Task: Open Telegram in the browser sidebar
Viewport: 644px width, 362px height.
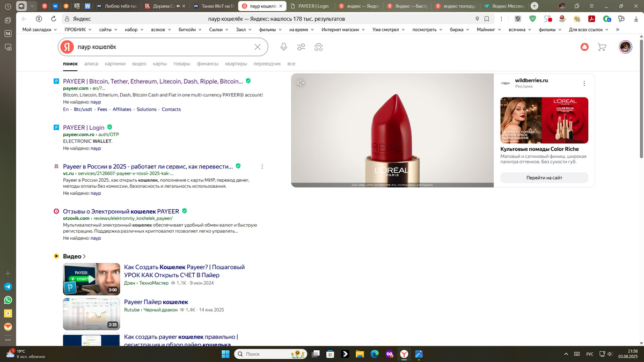Action: click(8, 287)
